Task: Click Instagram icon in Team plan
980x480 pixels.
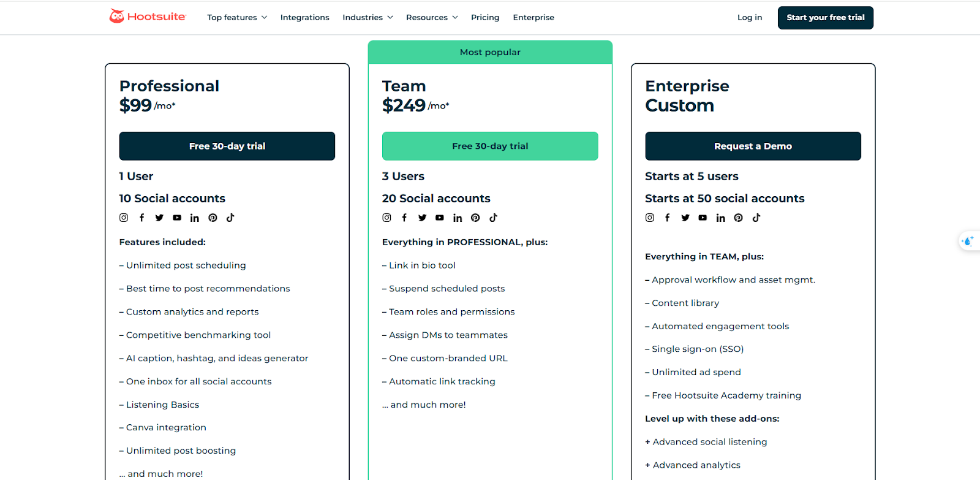Action: pos(386,218)
